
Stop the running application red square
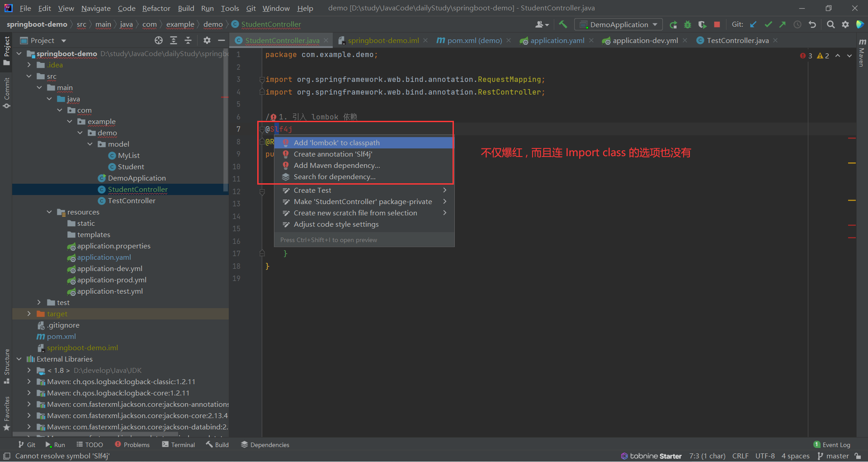717,24
